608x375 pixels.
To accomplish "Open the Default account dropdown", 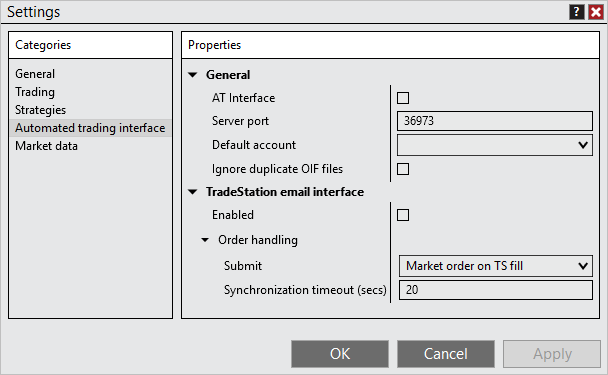I will pos(495,145).
